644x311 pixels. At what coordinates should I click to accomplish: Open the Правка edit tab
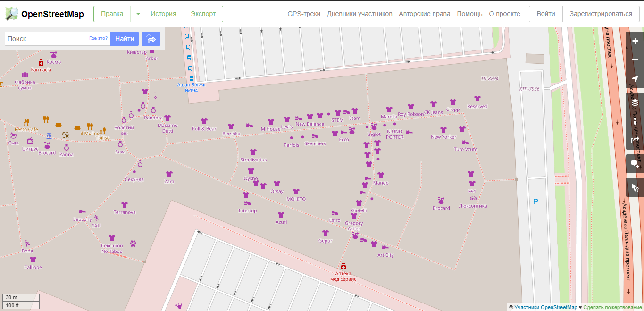point(112,14)
